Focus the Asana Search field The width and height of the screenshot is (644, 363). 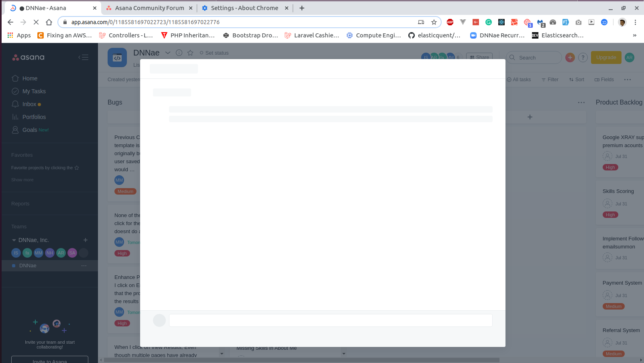[534, 57]
